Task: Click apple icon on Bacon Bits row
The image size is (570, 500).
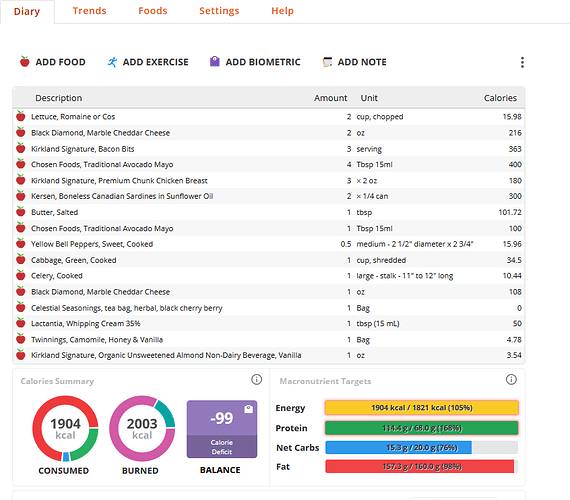Action: point(21,148)
